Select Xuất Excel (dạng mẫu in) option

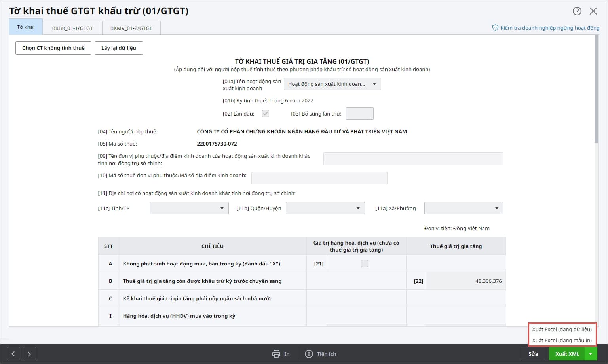pos(562,340)
